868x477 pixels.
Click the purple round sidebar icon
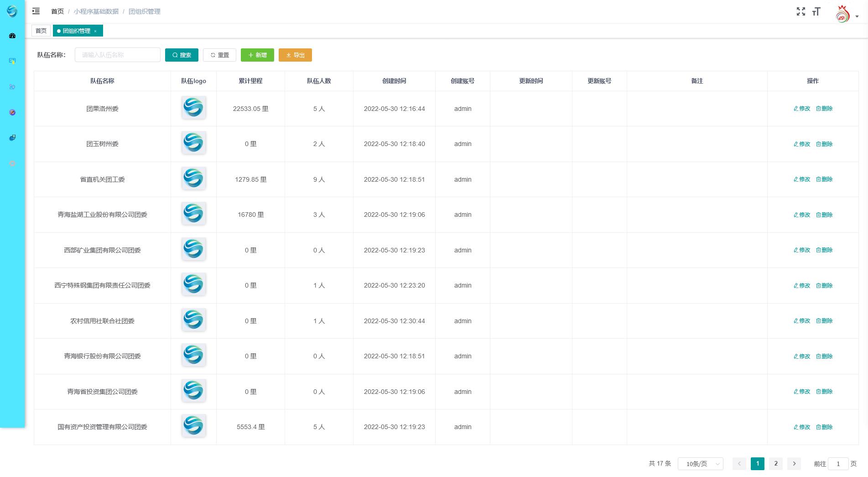click(12, 112)
